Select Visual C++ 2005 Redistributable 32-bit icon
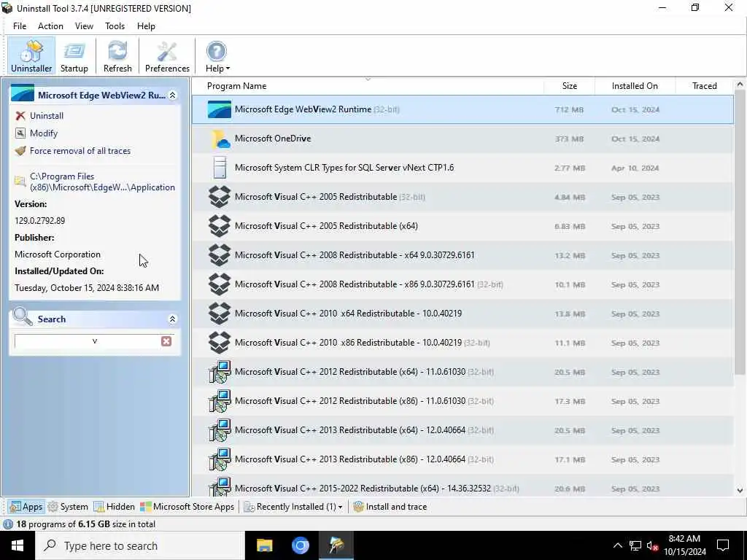This screenshot has width=747, height=560. [x=220, y=197]
